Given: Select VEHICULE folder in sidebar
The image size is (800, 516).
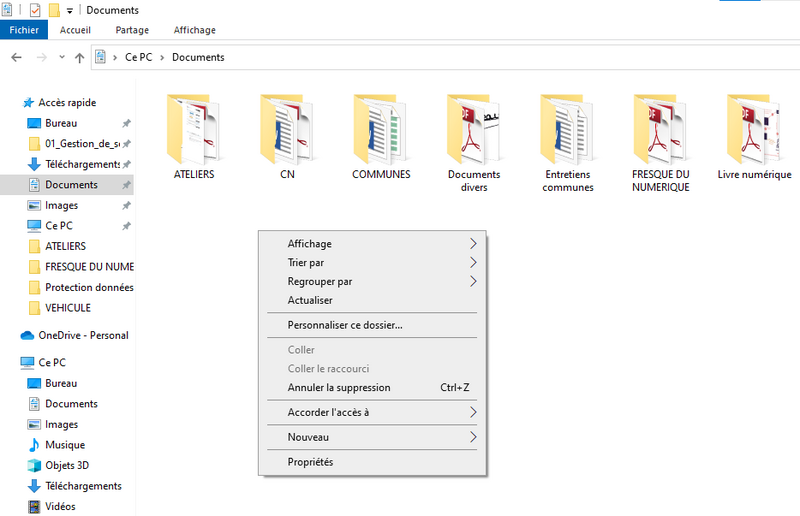Looking at the screenshot, I should click(67, 308).
